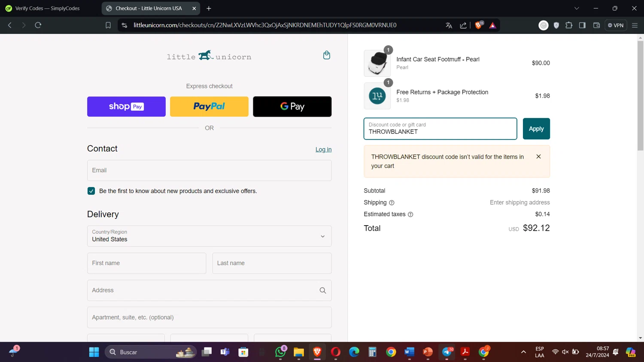Open the Windows Start menu

[x=94, y=352]
